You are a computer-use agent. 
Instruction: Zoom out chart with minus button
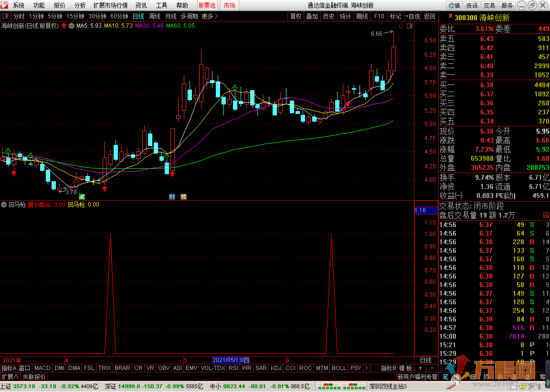point(432,368)
